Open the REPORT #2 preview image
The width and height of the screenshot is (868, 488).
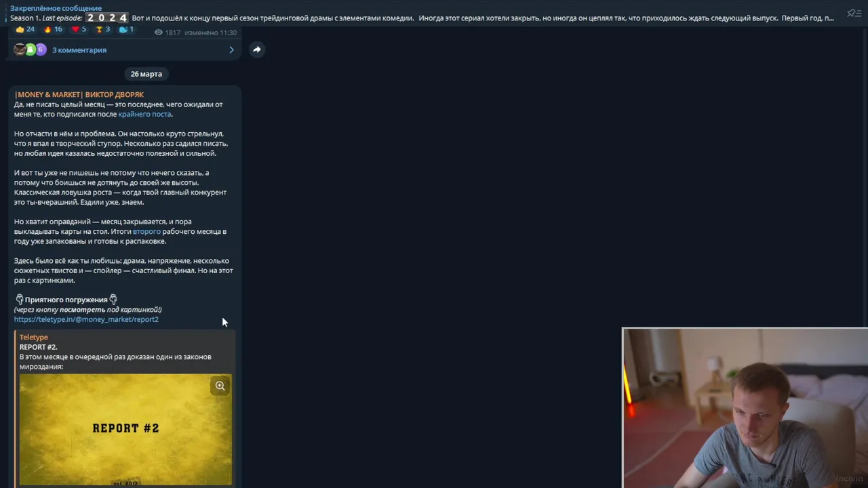pos(125,430)
